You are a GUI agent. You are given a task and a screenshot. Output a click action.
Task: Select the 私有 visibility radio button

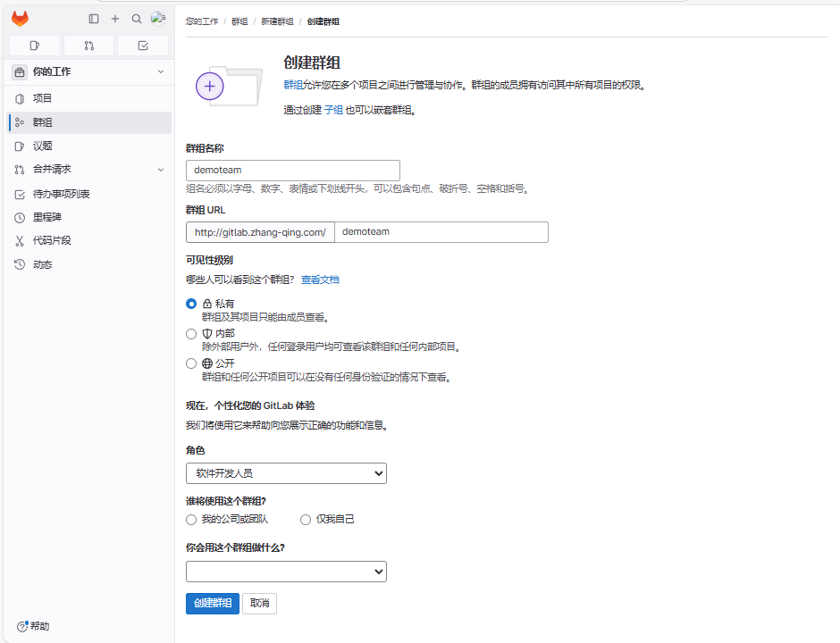[191, 304]
